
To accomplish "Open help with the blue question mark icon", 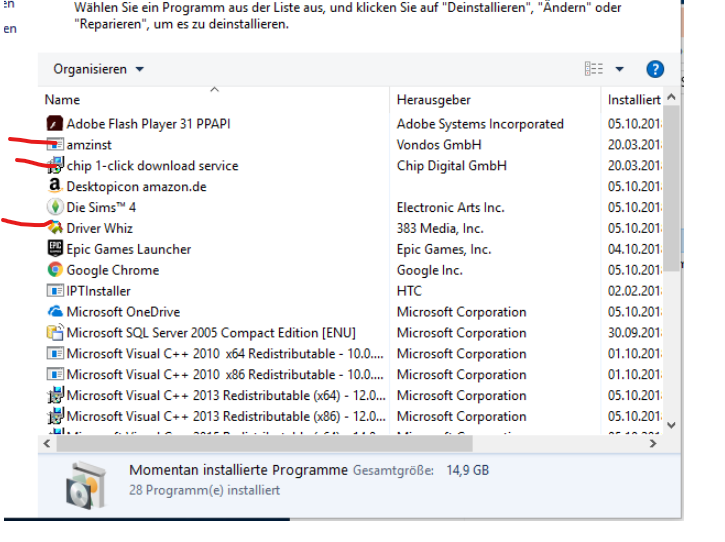I will [655, 69].
